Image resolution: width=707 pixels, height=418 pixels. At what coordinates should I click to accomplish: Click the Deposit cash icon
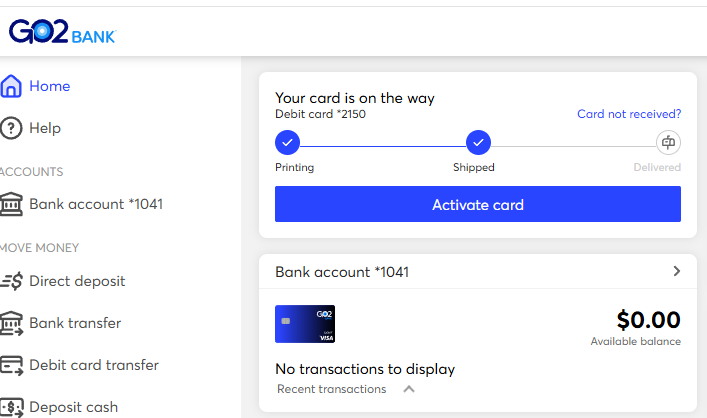point(12,407)
